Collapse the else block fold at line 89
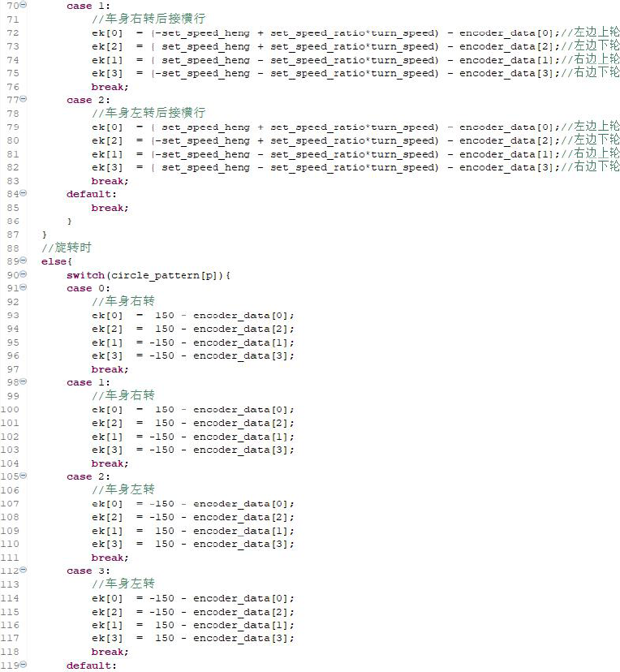Screen dimensions: 620x672 tap(24, 261)
